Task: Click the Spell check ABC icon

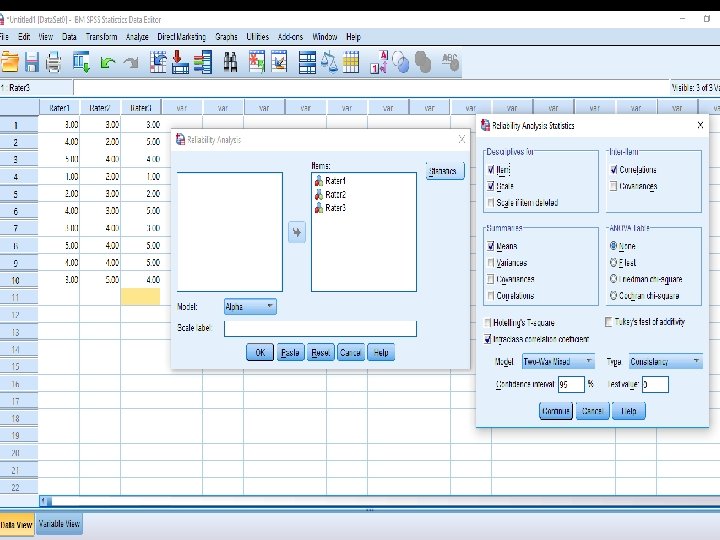Action: [x=450, y=62]
